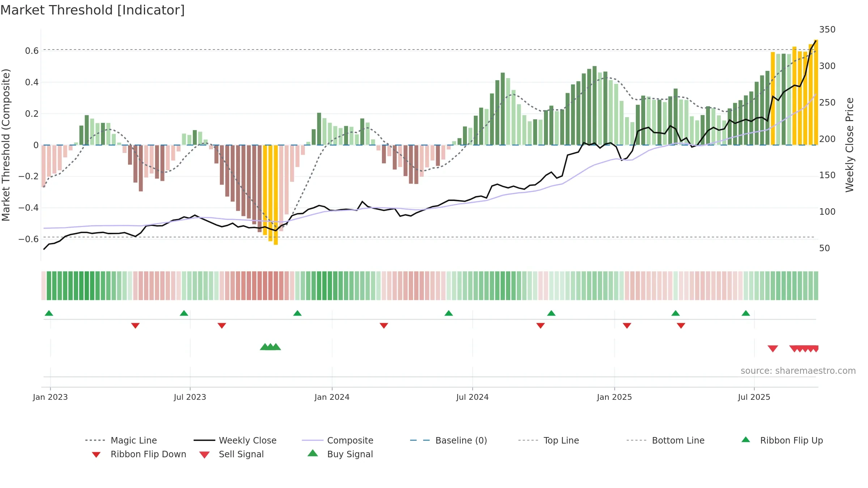Click the Ribbon Flip Up triangle in Oct 2024
Viewport: 868px width, 488px height.
551,313
